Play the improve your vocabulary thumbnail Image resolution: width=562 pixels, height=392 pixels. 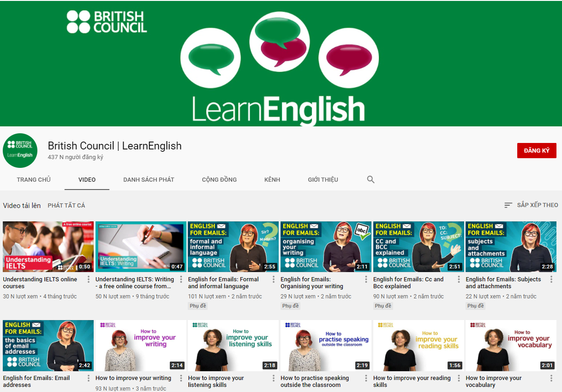pos(511,345)
